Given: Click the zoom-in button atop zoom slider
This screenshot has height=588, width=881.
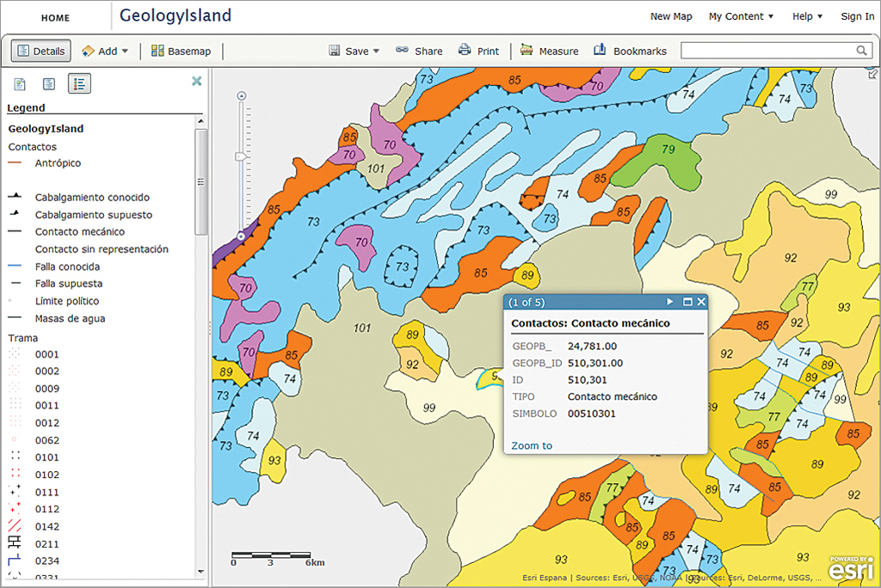Looking at the screenshot, I should (242, 96).
